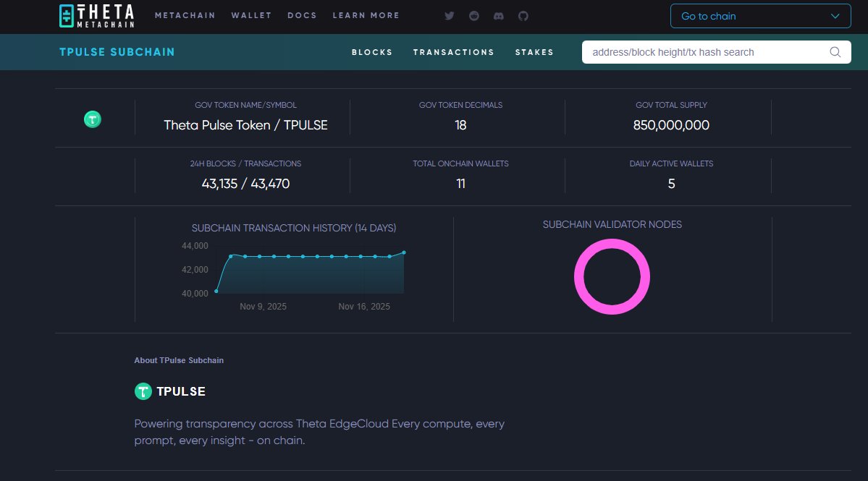Screen dimensions: 868x481
Task: Click the TPULSE SUBCHAIN title link
Action: point(117,52)
